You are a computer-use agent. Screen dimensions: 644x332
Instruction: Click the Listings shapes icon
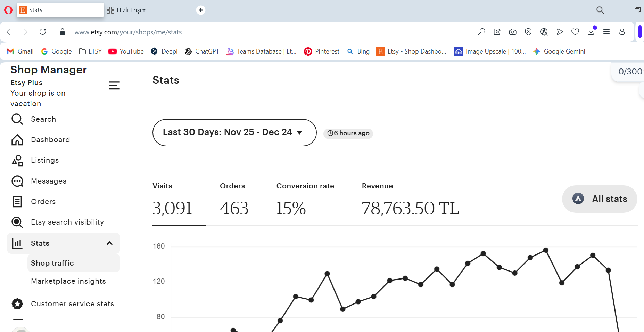17,160
